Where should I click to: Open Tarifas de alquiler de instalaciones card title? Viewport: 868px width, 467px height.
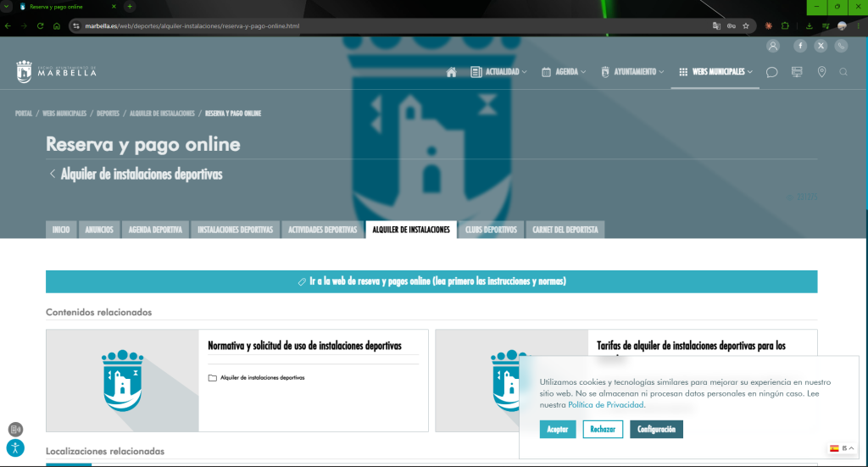click(691, 346)
